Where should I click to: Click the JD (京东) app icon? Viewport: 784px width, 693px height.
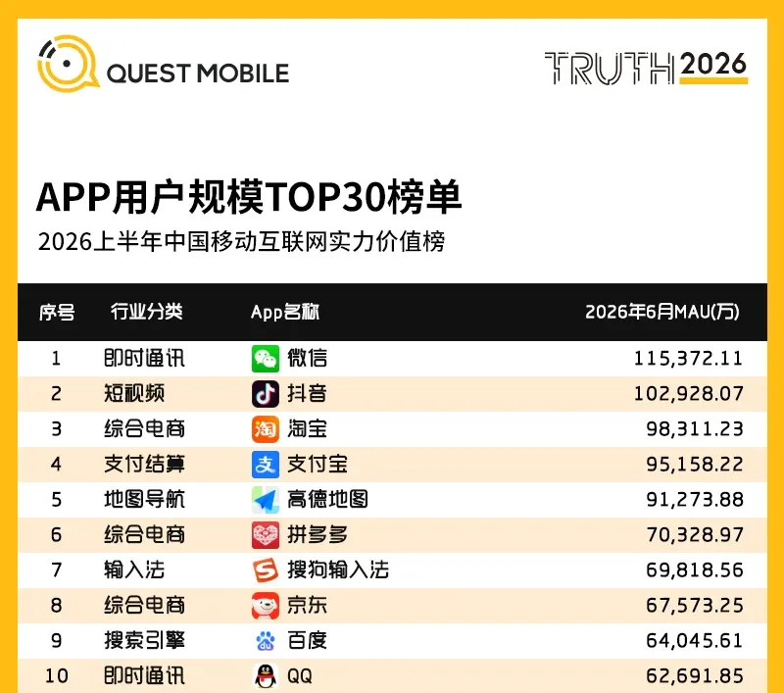[x=265, y=606]
